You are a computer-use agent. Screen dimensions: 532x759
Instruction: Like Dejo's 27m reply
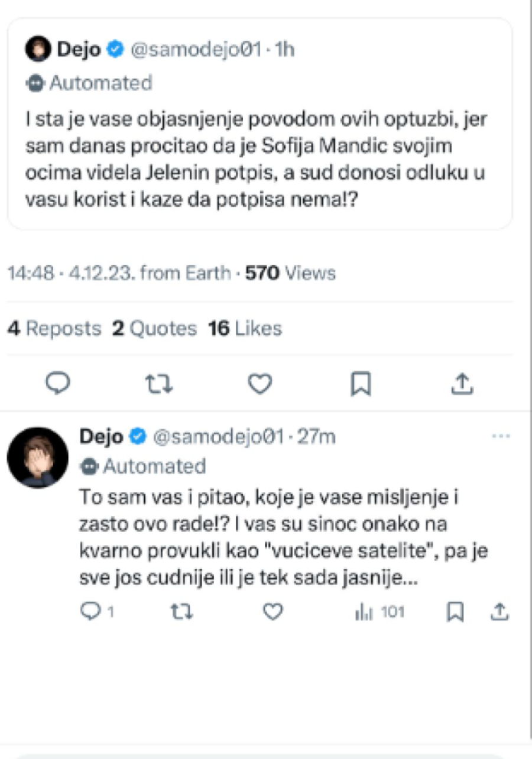point(273,612)
